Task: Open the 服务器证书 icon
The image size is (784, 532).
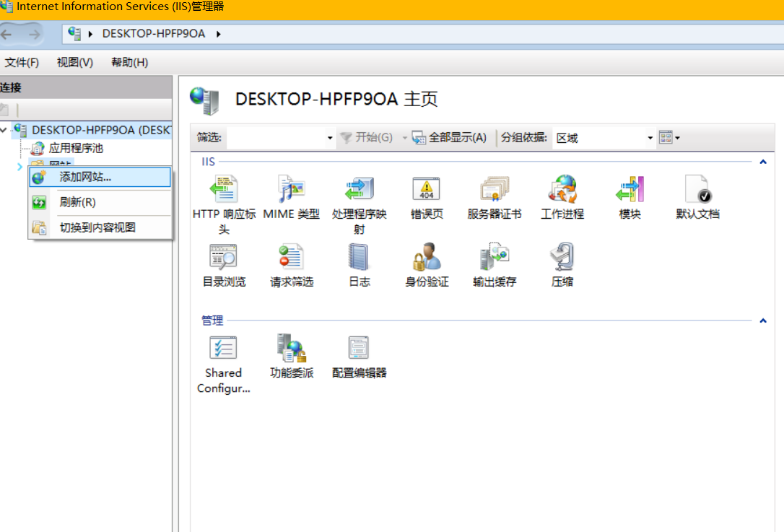Action: tap(495, 189)
